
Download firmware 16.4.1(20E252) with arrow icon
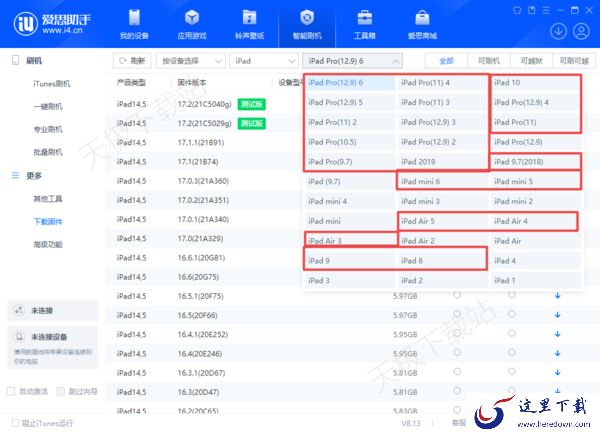(x=558, y=334)
